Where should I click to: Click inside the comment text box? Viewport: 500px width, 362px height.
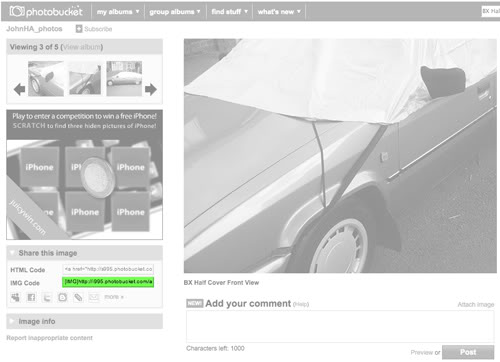pyautogui.click(x=340, y=326)
